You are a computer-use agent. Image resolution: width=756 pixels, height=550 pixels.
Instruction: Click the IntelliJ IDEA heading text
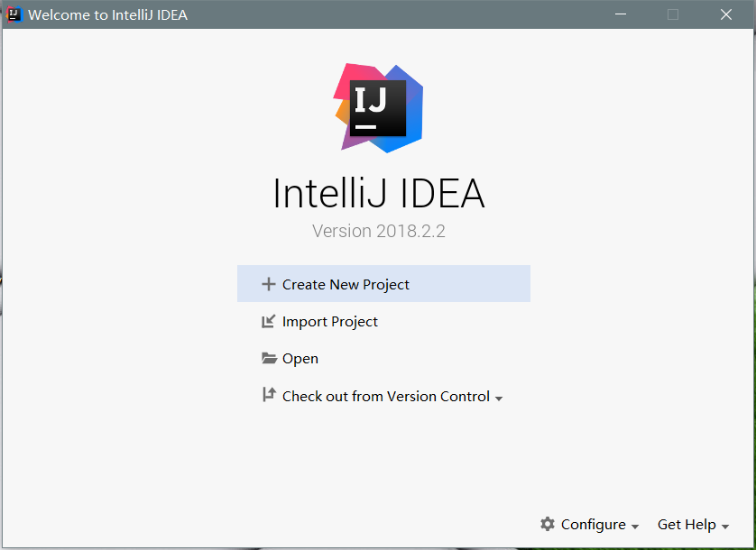(379, 193)
